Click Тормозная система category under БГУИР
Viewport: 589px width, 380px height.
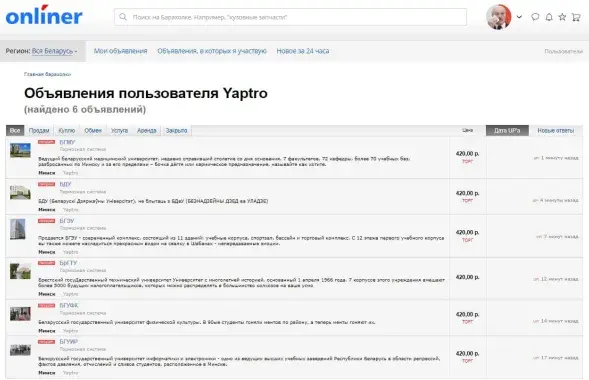coord(83,349)
